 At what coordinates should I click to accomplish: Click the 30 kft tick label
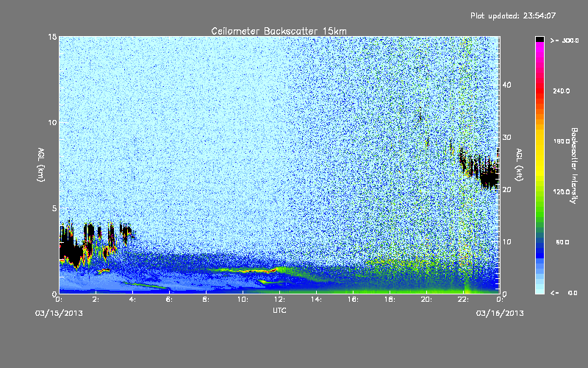[506, 138]
